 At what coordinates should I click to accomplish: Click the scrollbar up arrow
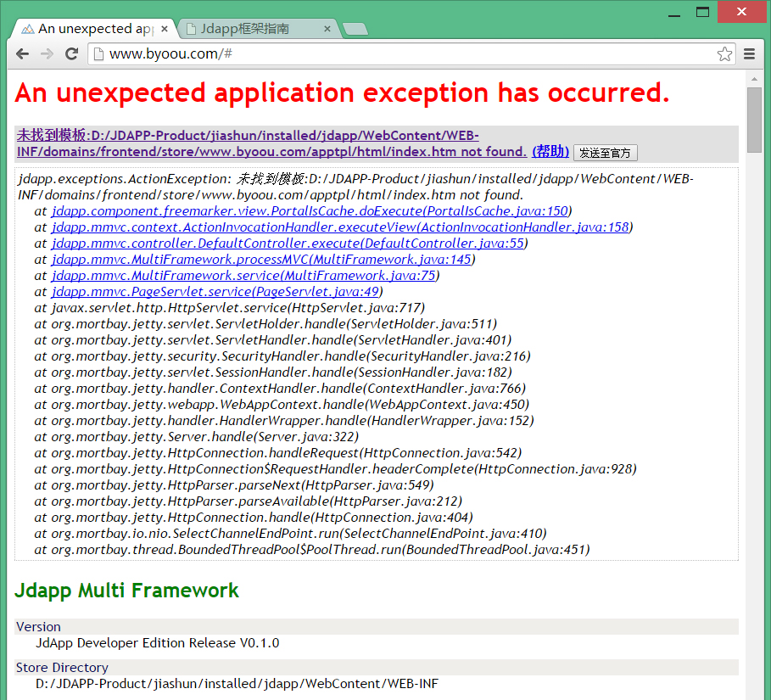click(x=754, y=79)
